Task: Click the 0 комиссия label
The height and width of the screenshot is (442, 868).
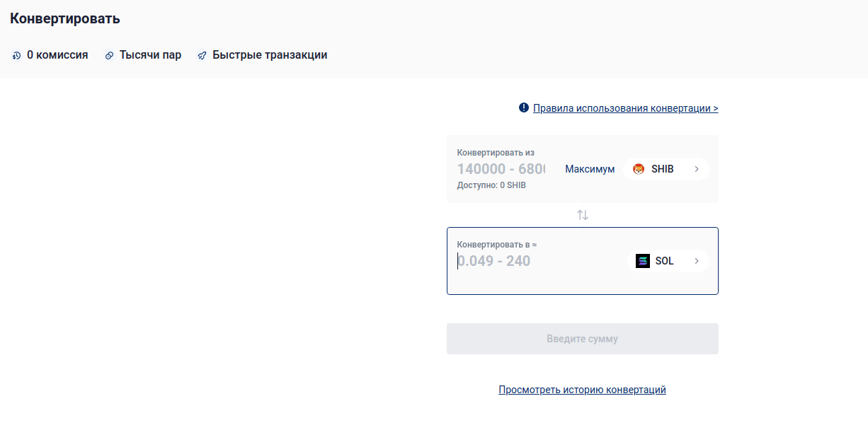Action: coord(57,55)
